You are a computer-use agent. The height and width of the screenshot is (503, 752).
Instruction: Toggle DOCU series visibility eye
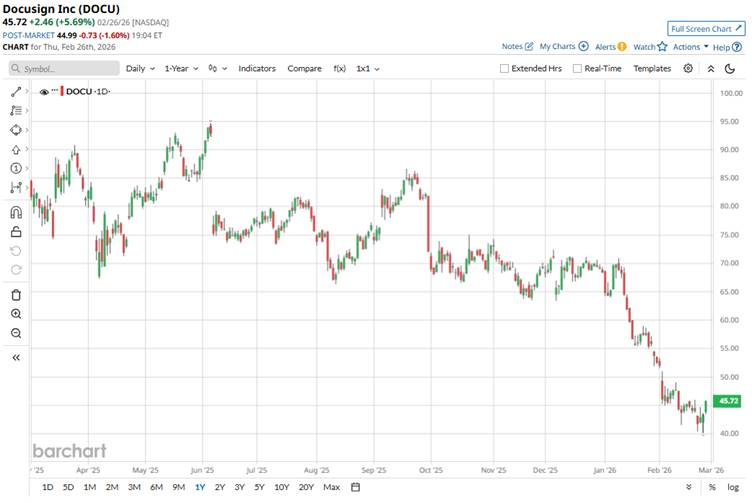click(44, 92)
